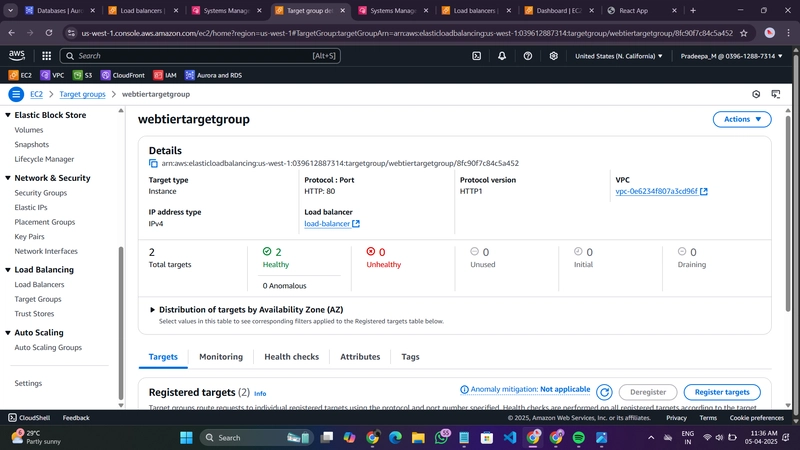This screenshot has height=450, width=800.
Task: Open the vpc-0e6234f807a3cd96f link
Action: coord(661,191)
